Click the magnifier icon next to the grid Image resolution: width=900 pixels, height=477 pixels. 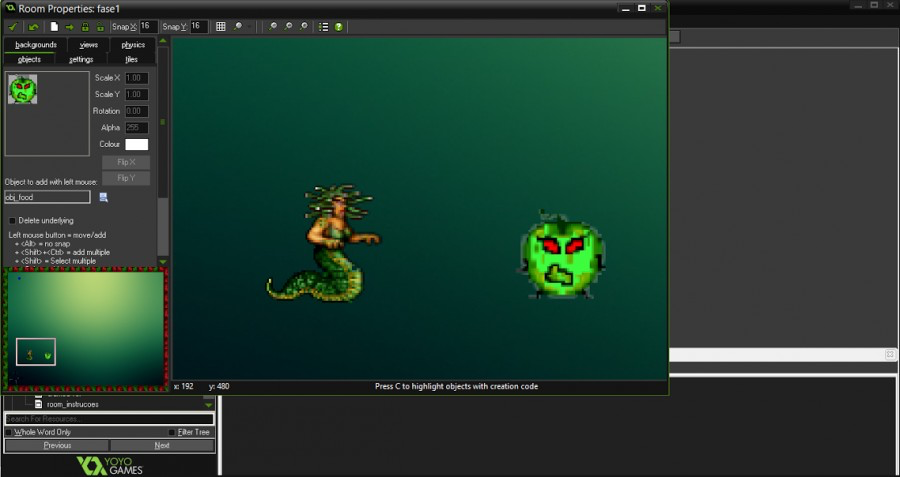click(237, 26)
